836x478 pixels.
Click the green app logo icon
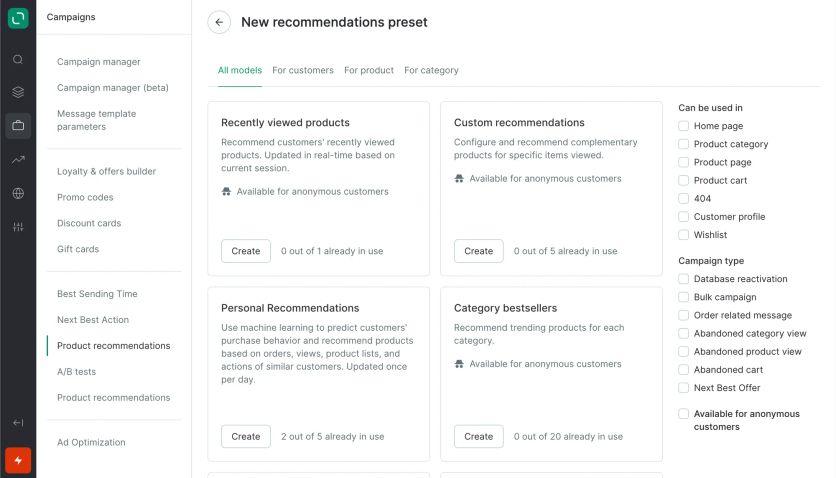[18, 18]
